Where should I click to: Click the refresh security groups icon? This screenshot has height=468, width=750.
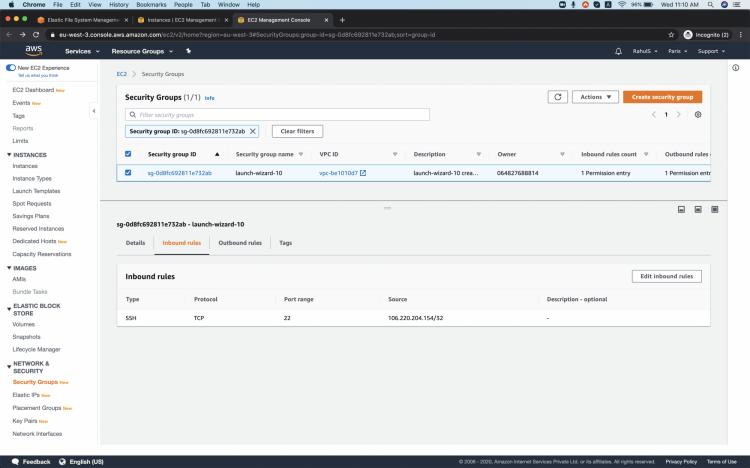click(558, 97)
